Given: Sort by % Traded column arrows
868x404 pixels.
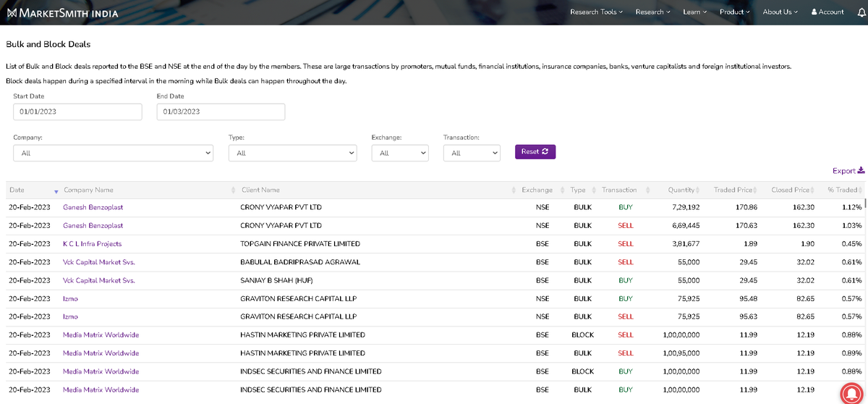Looking at the screenshot, I should (x=860, y=190).
